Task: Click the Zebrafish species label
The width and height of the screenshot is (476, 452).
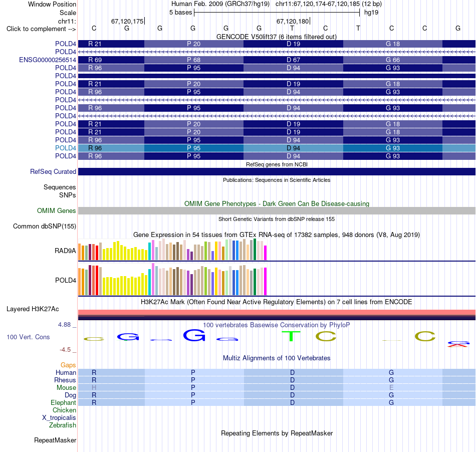Action: tap(63, 425)
